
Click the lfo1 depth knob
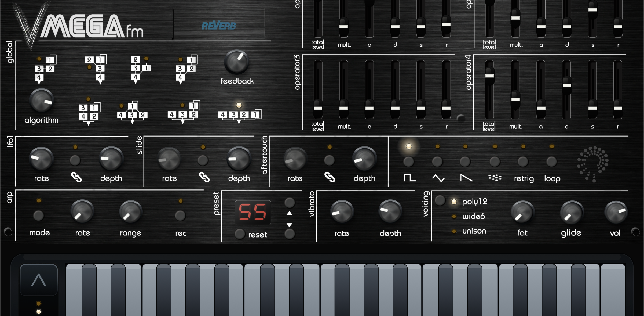tap(111, 159)
